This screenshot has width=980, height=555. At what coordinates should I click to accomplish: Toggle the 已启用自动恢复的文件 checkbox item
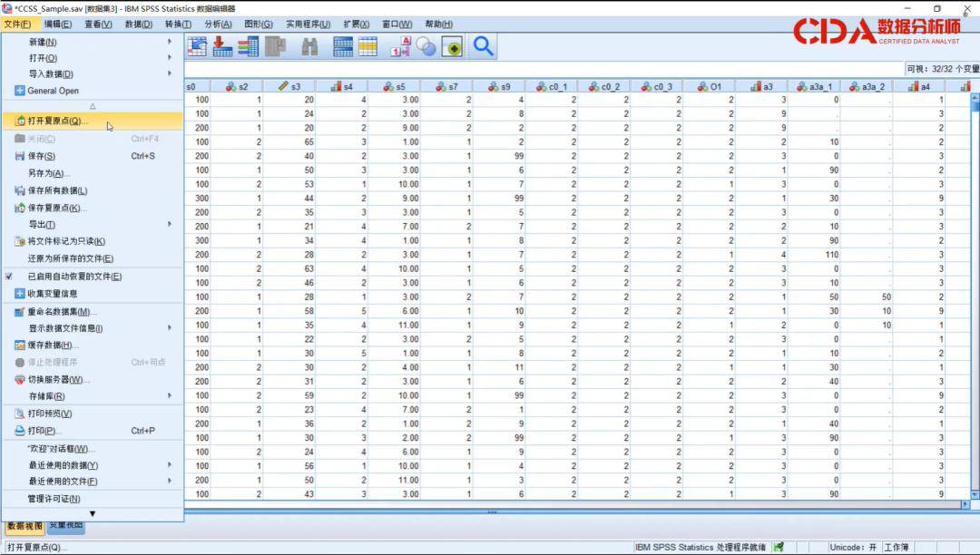click(x=73, y=277)
